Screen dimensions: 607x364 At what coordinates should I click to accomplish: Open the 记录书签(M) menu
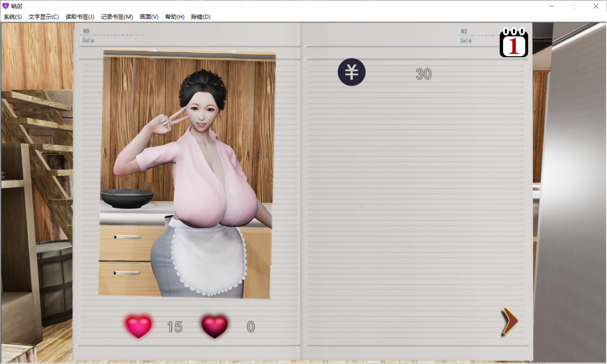click(117, 17)
